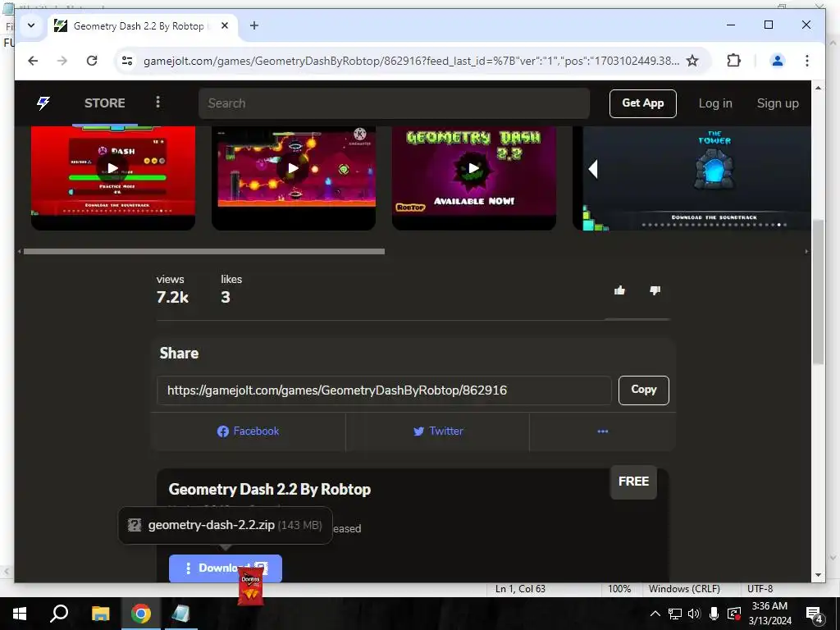Like the game with the thumbs-up icon
840x630 pixels.
[620, 290]
